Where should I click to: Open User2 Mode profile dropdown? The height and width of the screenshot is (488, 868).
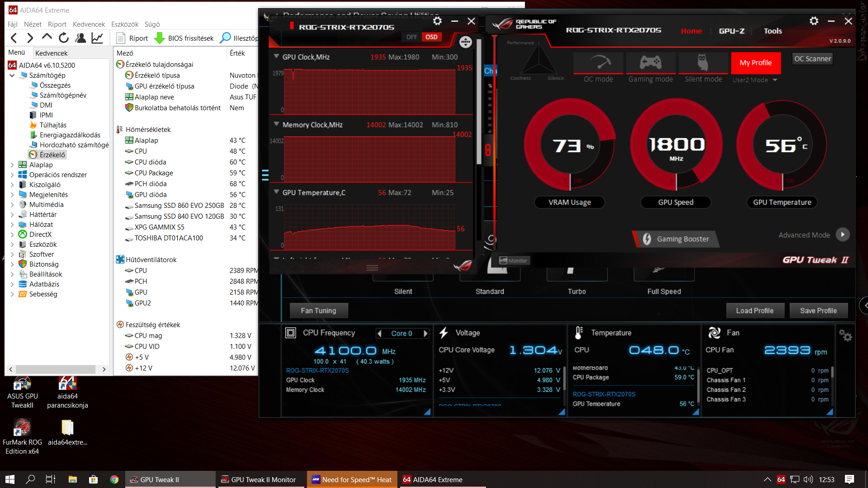[775, 80]
